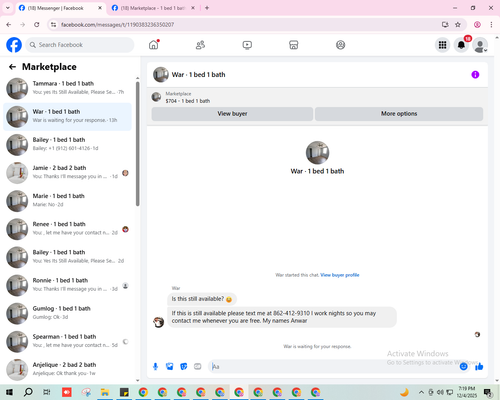500x400 pixels.
Task: Open the Bailey chat with phone number
Action: click(67, 145)
